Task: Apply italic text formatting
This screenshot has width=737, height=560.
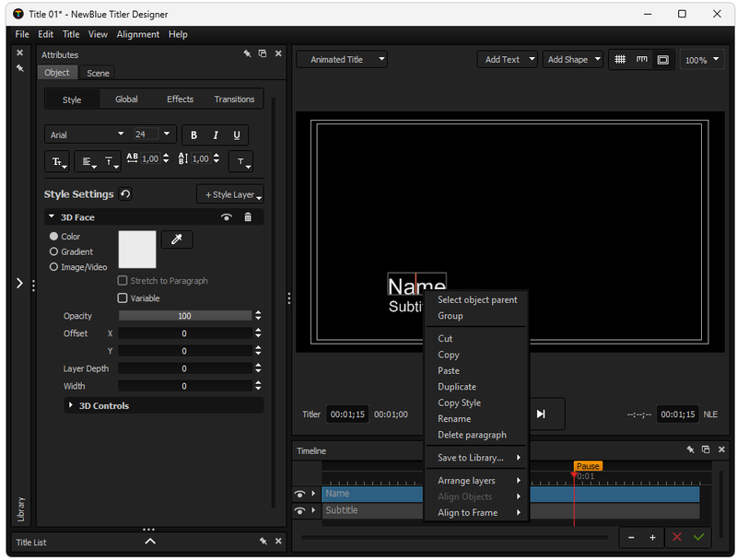Action: [216, 135]
